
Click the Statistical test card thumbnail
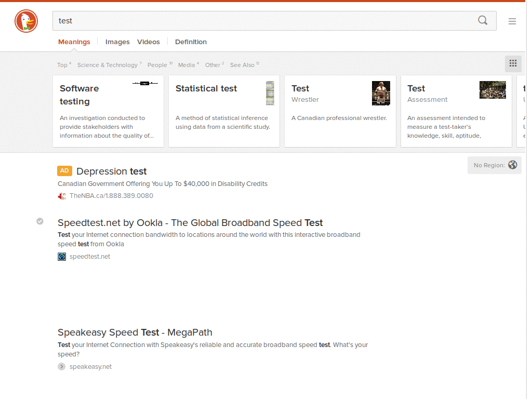click(x=270, y=94)
